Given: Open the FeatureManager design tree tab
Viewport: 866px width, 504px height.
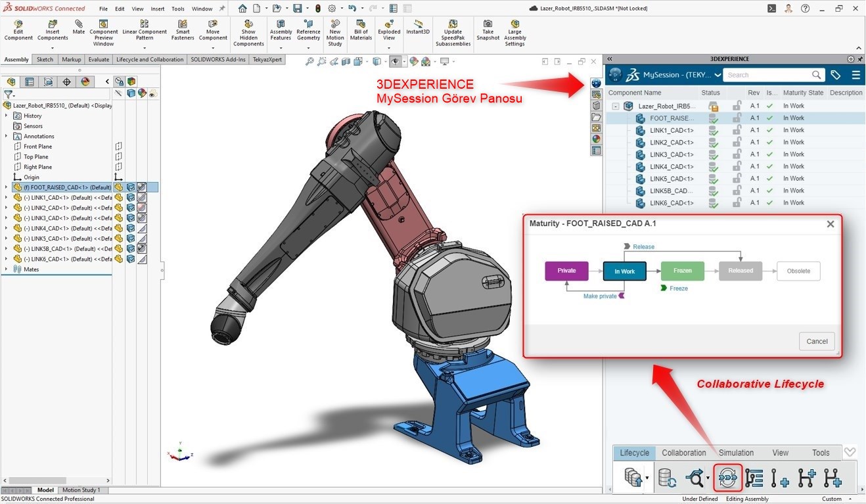Looking at the screenshot, I should pyautogui.click(x=11, y=81).
